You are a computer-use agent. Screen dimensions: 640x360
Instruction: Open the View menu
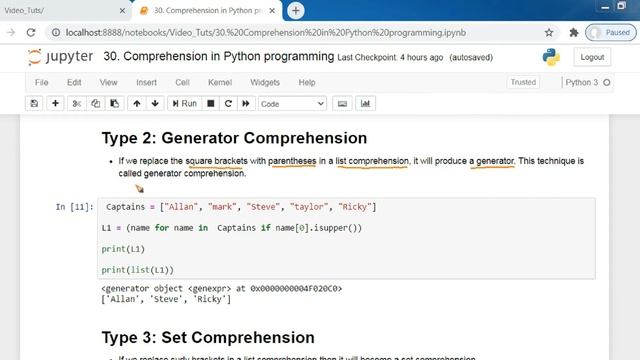click(109, 82)
